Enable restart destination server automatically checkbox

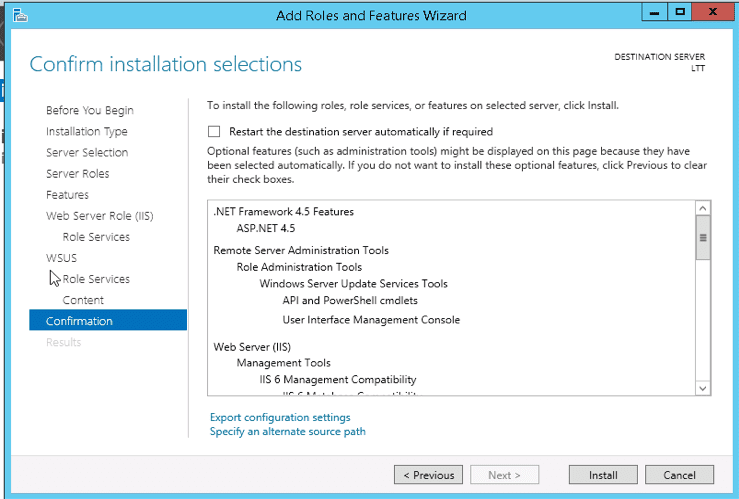click(x=213, y=131)
